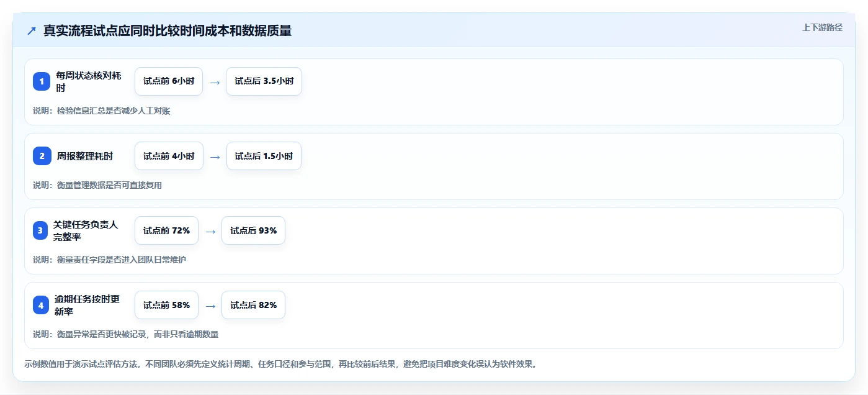Viewport: 868px width, 395px height.
Task: Click the 试点前 6小时 pill
Action: point(169,81)
